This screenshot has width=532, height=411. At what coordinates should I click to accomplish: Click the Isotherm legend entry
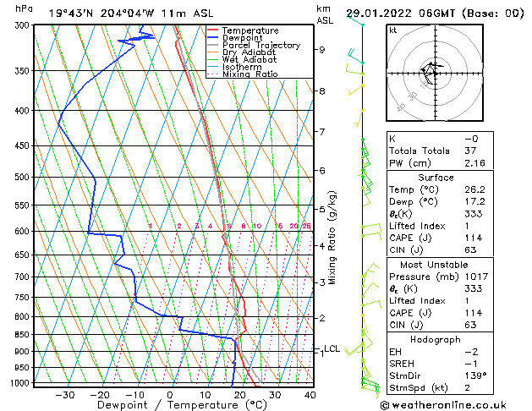pyautogui.click(x=242, y=67)
